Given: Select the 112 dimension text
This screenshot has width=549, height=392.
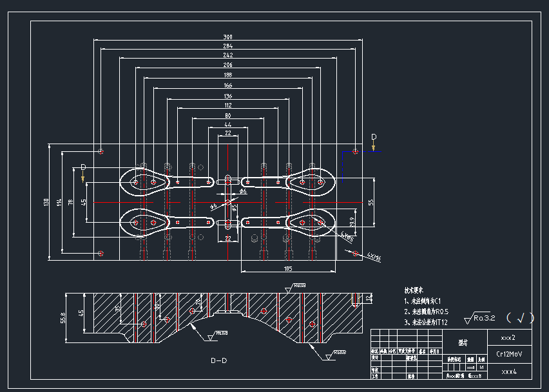Looking at the screenshot, I should [x=228, y=106].
